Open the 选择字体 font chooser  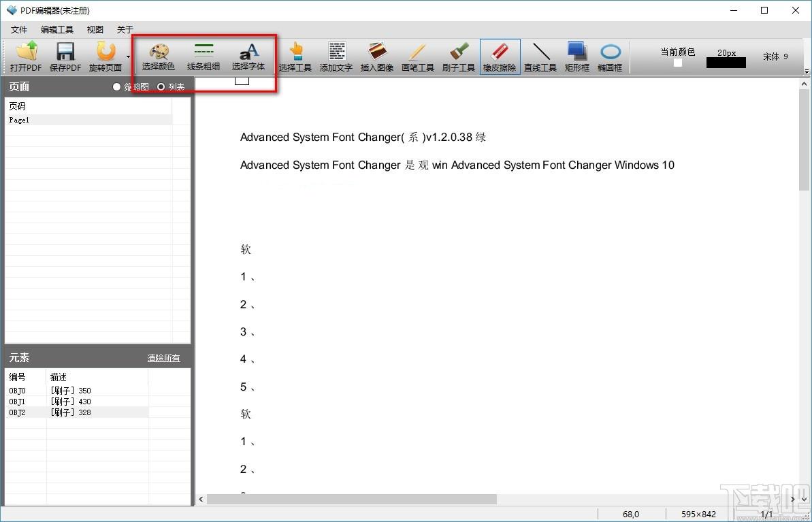coord(248,56)
